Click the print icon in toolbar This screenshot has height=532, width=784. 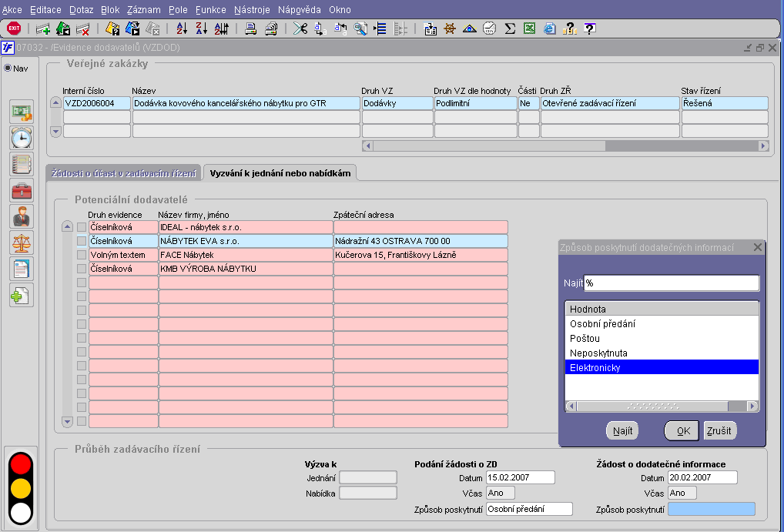pos(250,29)
